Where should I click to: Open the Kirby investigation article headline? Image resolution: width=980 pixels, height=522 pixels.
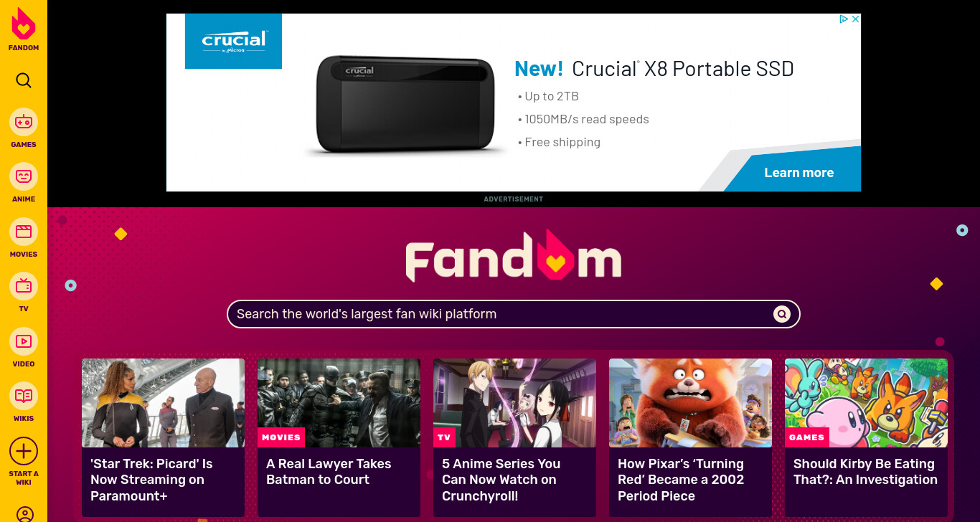click(865, 472)
